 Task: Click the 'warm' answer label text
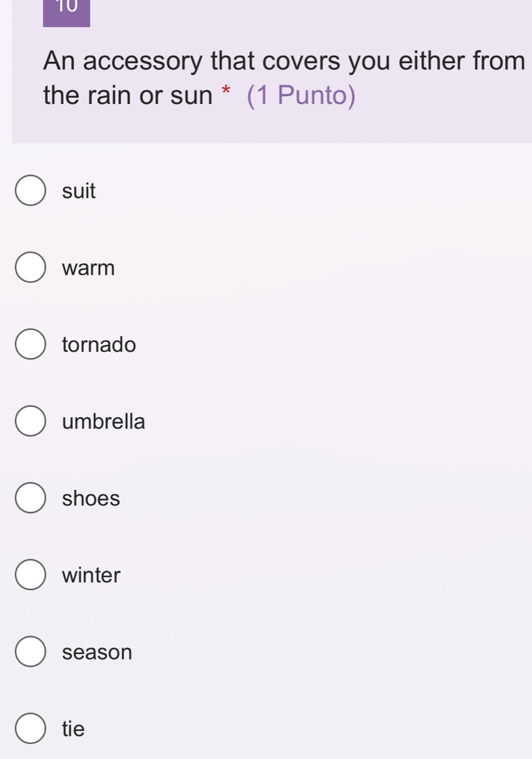[x=89, y=268]
